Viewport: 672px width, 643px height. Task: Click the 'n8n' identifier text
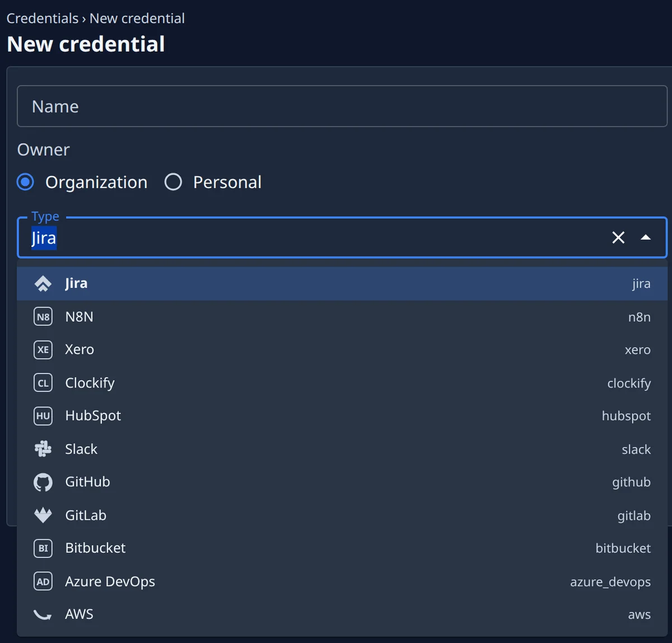[x=640, y=317]
